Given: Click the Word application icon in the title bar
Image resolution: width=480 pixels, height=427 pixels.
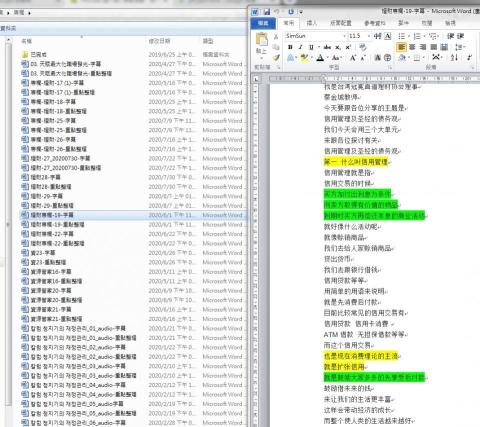Looking at the screenshot, I should 255,12.
